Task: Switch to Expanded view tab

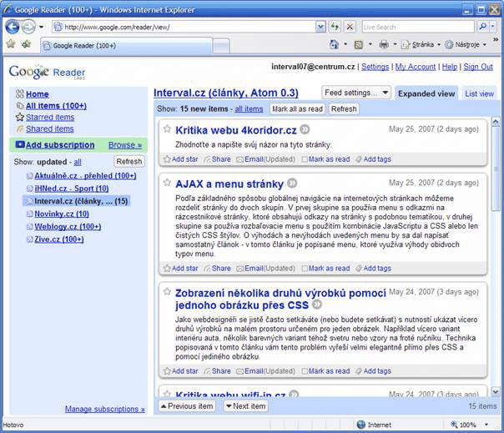Action: [426, 93]
